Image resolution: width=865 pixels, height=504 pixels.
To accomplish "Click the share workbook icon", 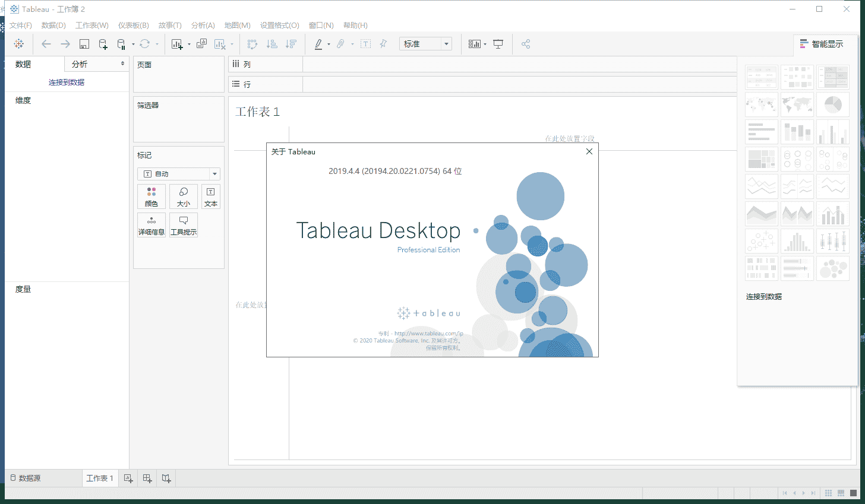I will pos(526,44).
